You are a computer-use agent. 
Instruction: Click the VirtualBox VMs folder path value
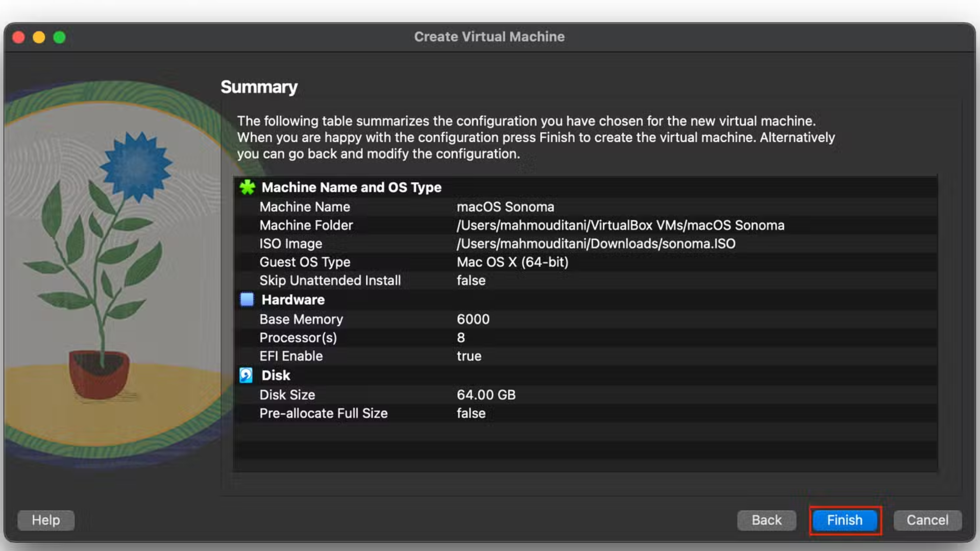620,225
